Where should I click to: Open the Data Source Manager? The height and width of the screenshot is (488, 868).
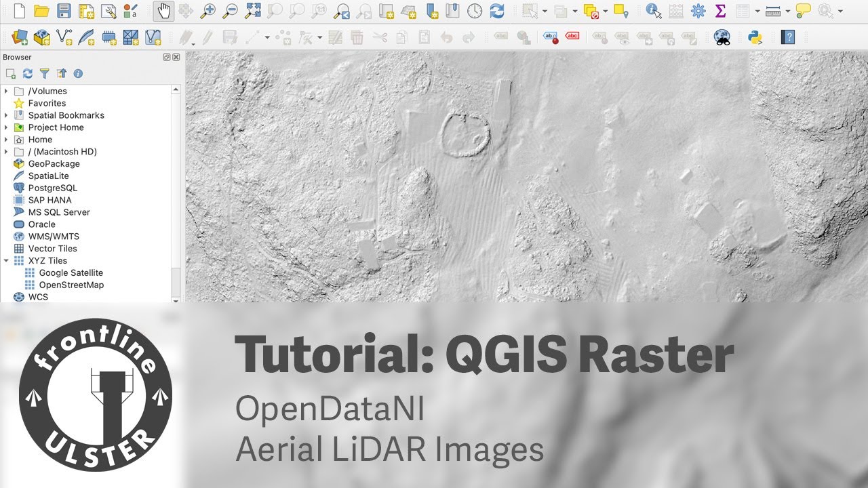tap(20, 37)
